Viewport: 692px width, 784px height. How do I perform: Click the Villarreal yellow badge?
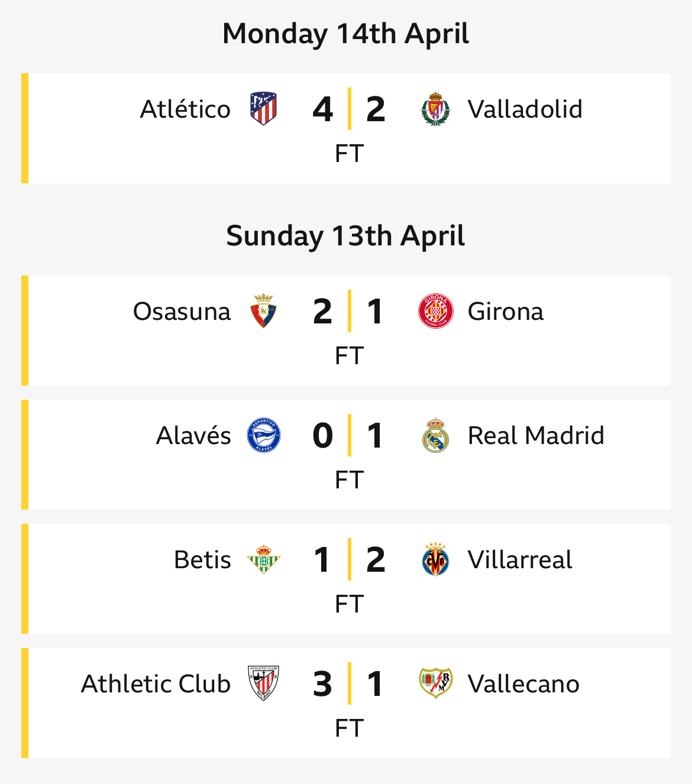pyautogui.click(x=436, y=559)
